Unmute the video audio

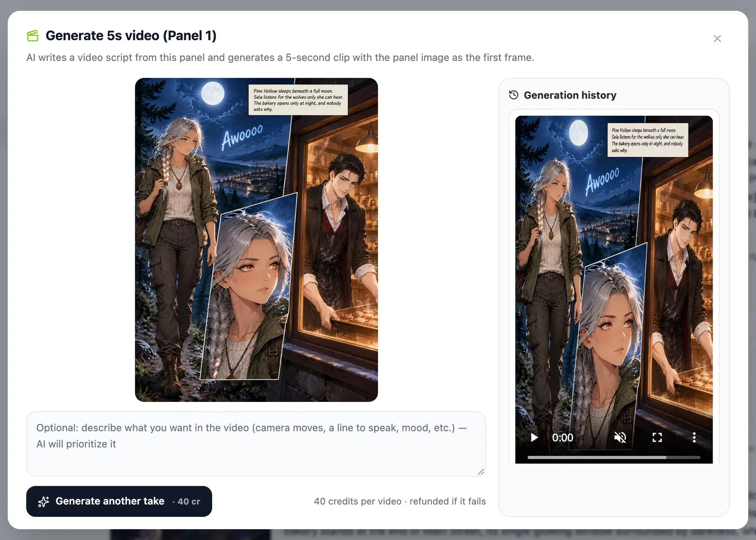[620, 437]
